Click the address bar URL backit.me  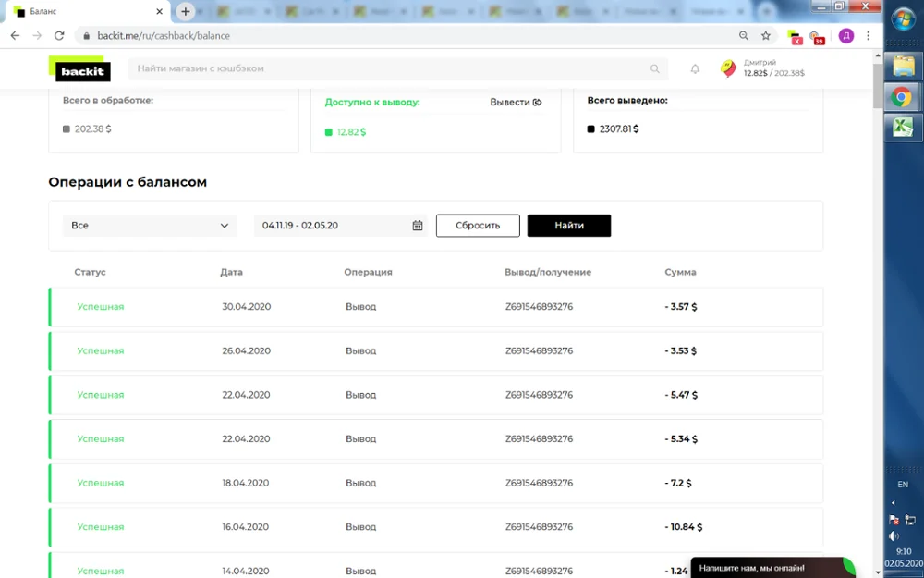click(x=164, y=35)
